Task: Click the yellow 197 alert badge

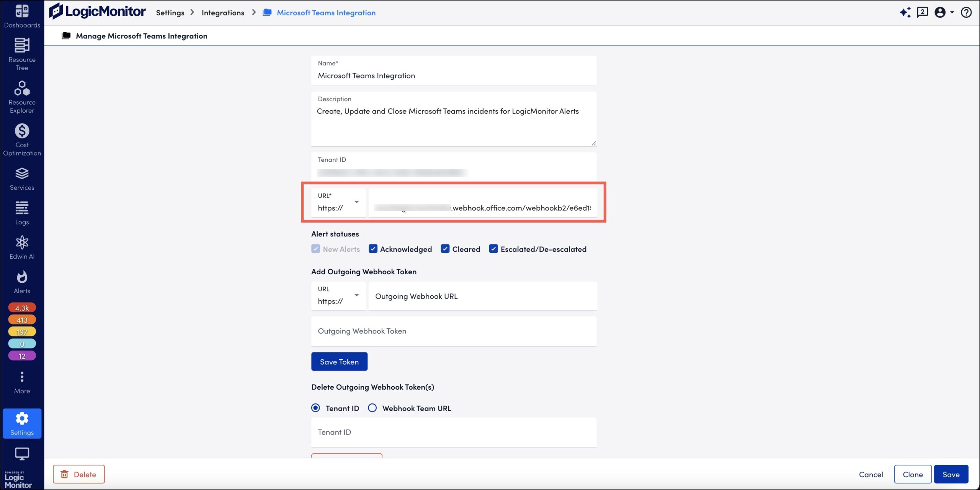Action: [22, 332]
